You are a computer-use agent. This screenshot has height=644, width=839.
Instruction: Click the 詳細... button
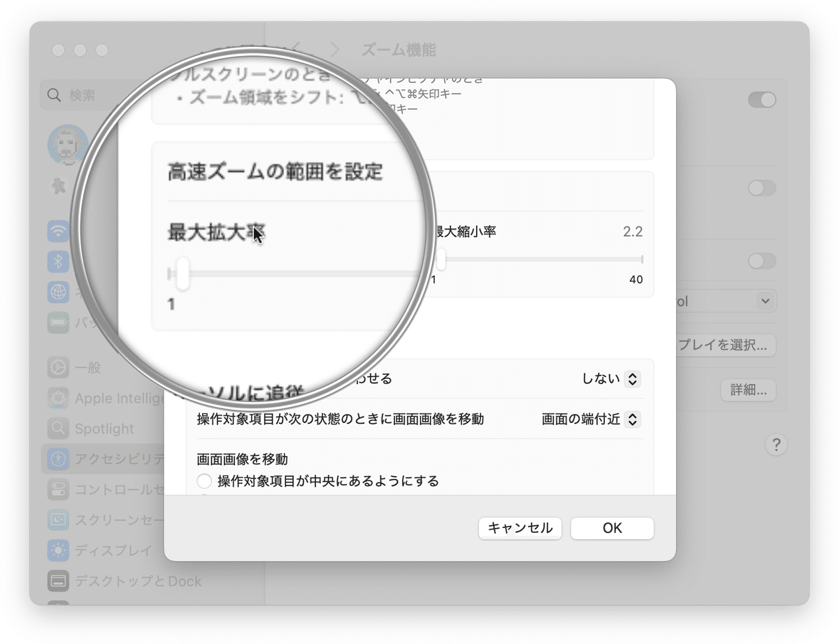748,389
